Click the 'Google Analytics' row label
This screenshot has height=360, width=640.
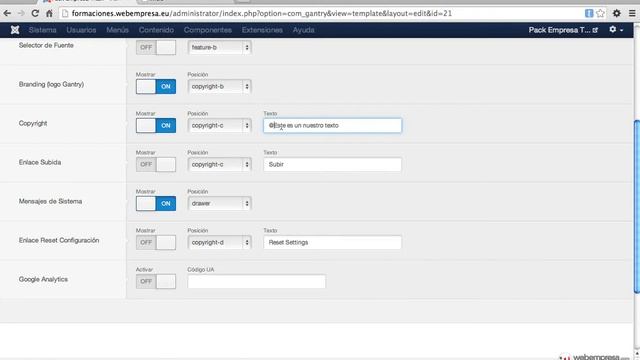point(43,279)
